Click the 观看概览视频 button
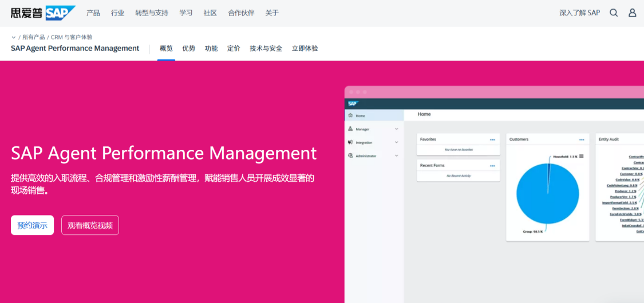 (x=90, y=225)
